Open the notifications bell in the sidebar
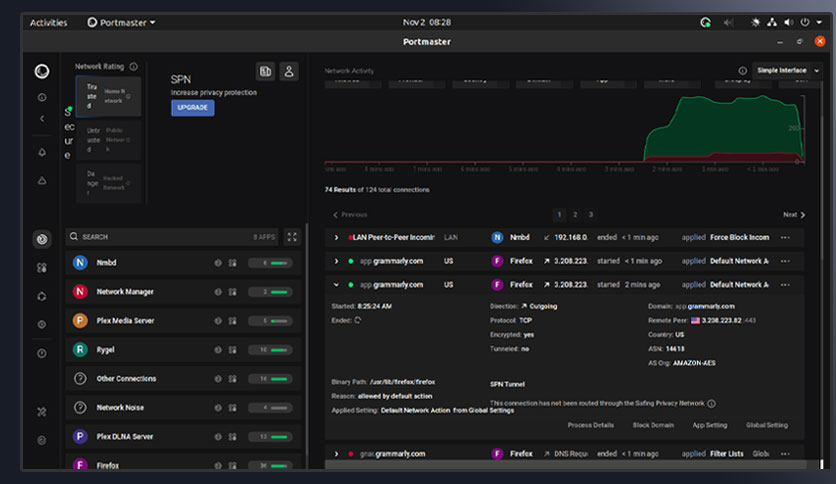Viewport: 836px width, 484px height. coord(42,152)
